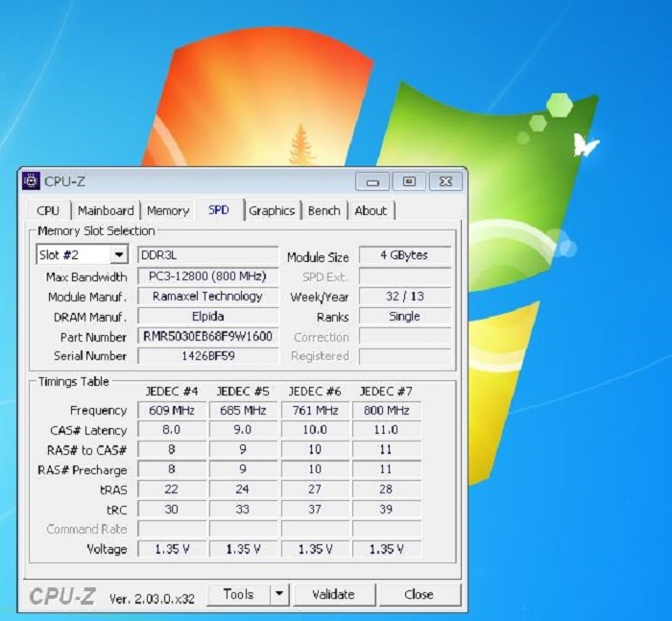Open the Bench tab
This screenshot has width=672, height=621.
[324, 211]
